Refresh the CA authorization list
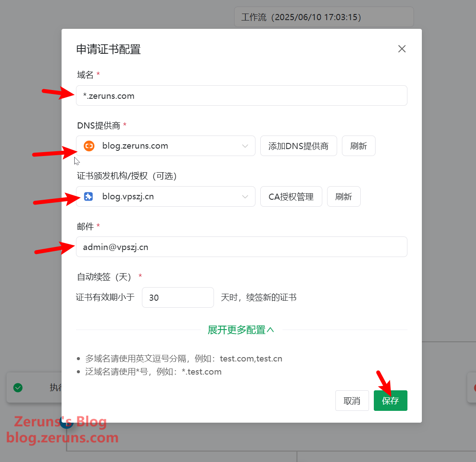This screenshot has width=476, height=462. click(x=344, y=197)
